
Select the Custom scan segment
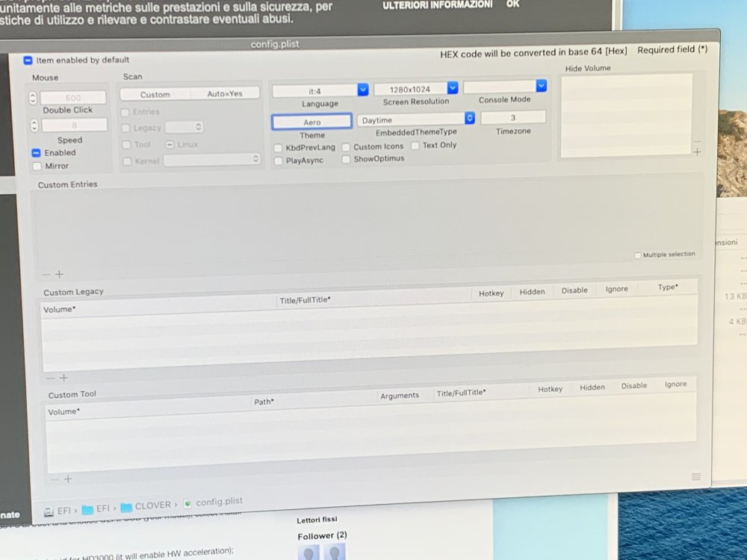[155, 95]
